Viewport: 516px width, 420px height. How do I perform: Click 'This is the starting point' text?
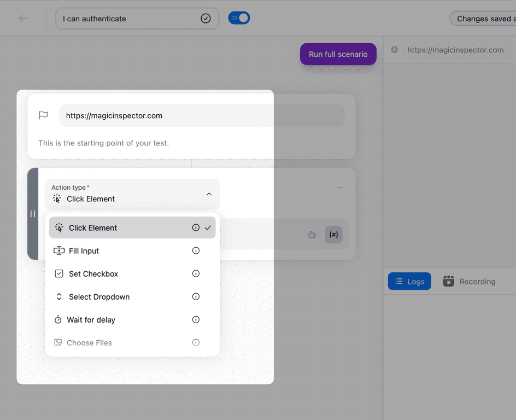click(104, 143)
